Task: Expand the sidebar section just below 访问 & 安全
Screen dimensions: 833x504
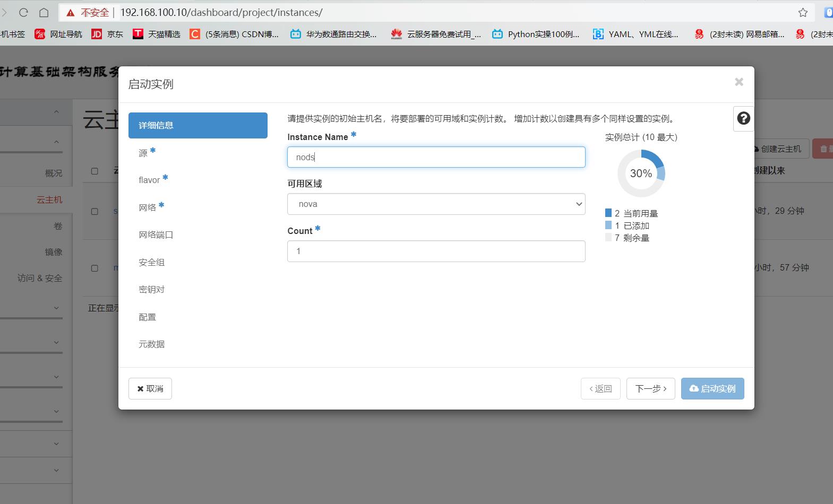Action: click(x=56, y=308)
